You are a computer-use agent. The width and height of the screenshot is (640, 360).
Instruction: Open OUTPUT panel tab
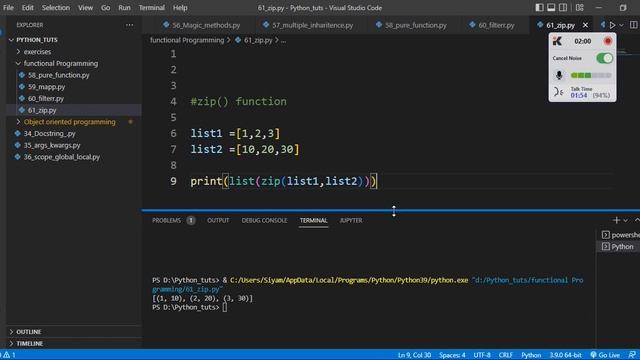[x=218, y=220]
